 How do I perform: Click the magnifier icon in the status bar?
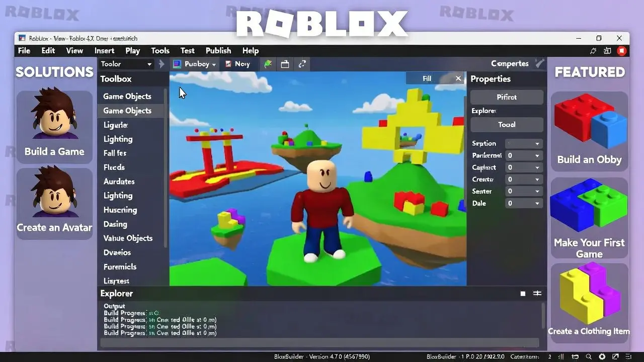pyautogui.click(x=588, y=356)
